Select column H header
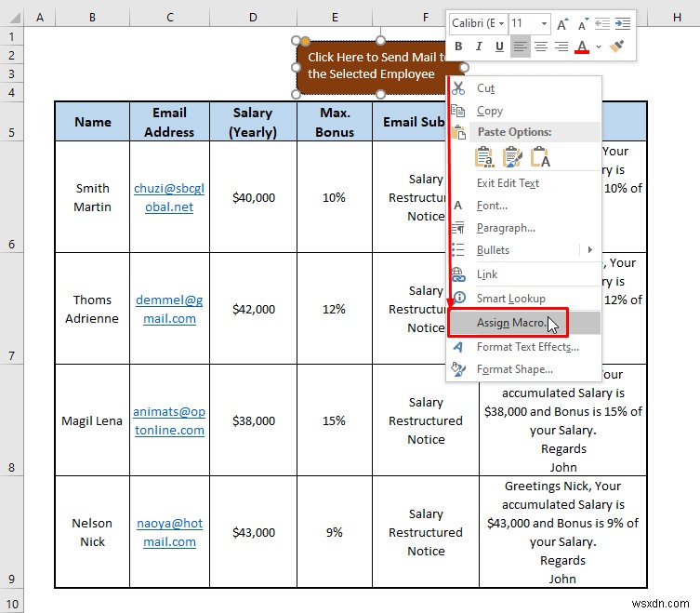 [x=677, y=18]
